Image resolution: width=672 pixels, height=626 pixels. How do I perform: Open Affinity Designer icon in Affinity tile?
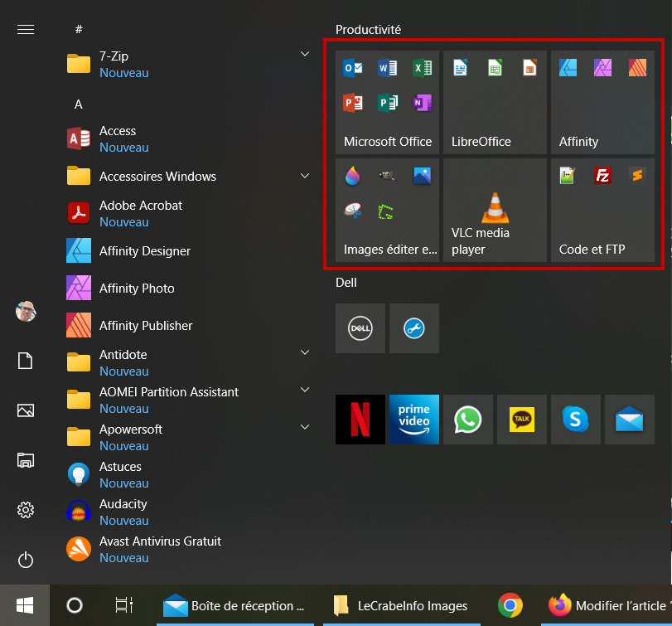coord(568,68)
